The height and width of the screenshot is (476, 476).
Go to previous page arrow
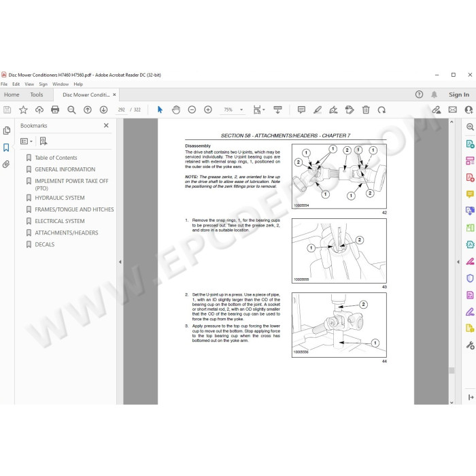point(88,109)
